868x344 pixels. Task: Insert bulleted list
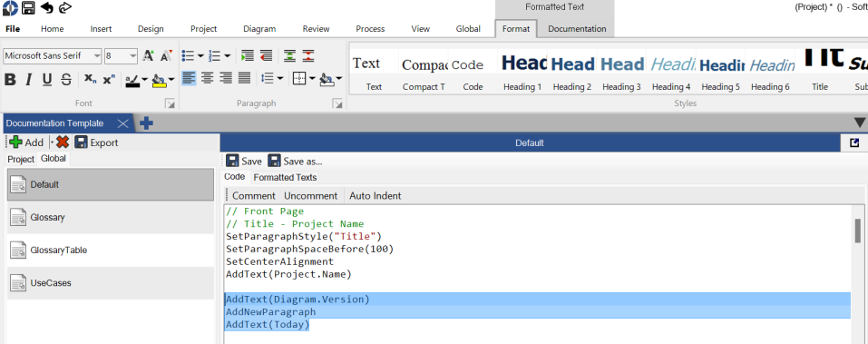coord(188,55)
